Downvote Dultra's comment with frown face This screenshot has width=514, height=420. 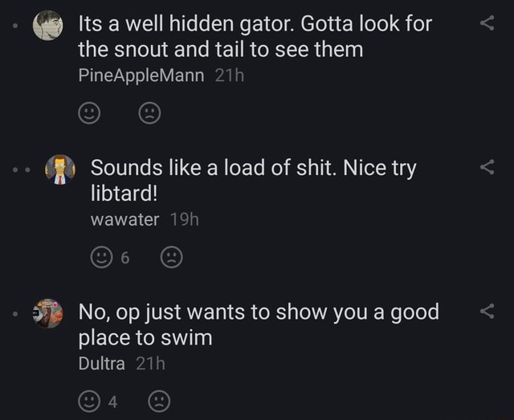pyautogui.click(x=160, y=402)
